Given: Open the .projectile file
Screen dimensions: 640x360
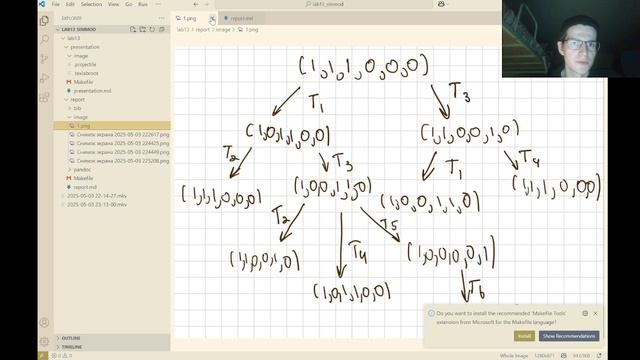Looking at the screenshot, I should [112, 64].
